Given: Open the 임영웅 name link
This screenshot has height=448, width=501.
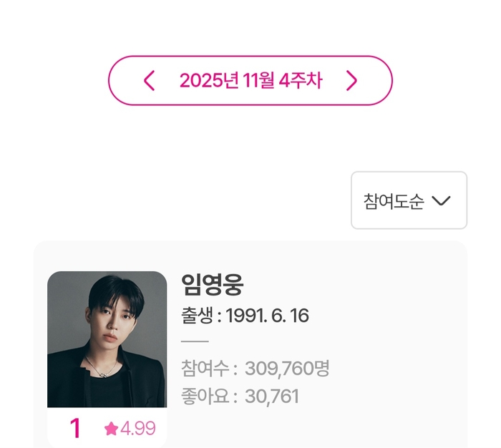Looking at the screenshot, I should pyautogui.click(x=213, y=285).
